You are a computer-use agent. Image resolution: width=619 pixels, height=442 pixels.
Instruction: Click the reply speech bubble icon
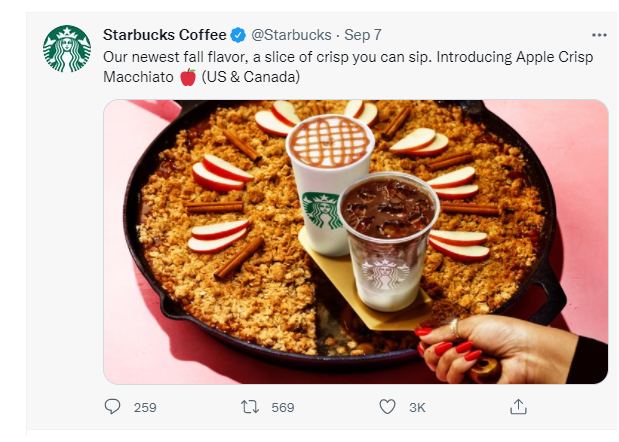[x=113, y=407]
